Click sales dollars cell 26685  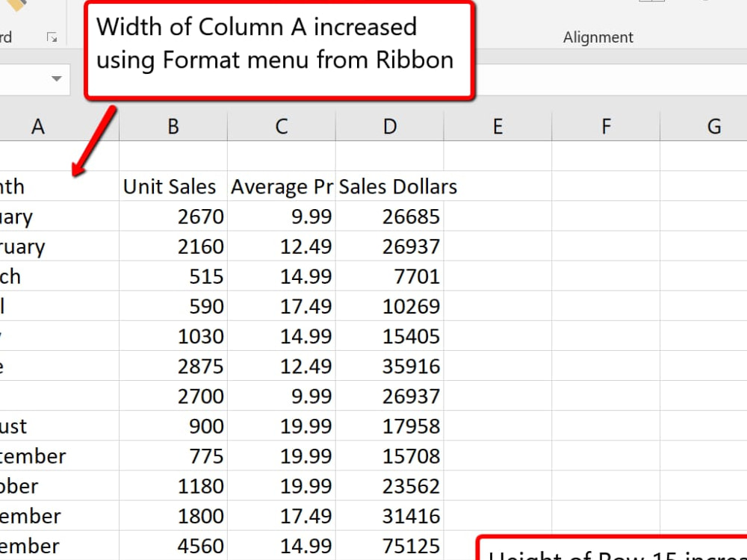tap(390, 217)
